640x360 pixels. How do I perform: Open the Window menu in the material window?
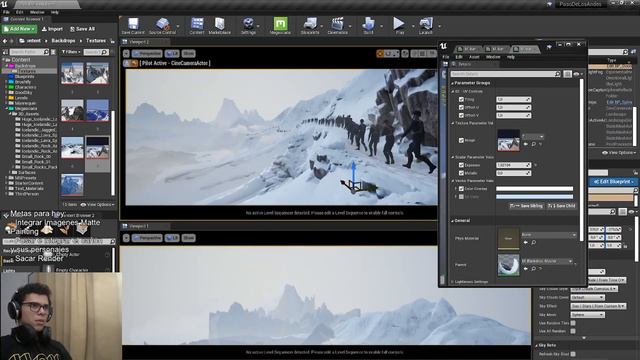coord(493,57)
